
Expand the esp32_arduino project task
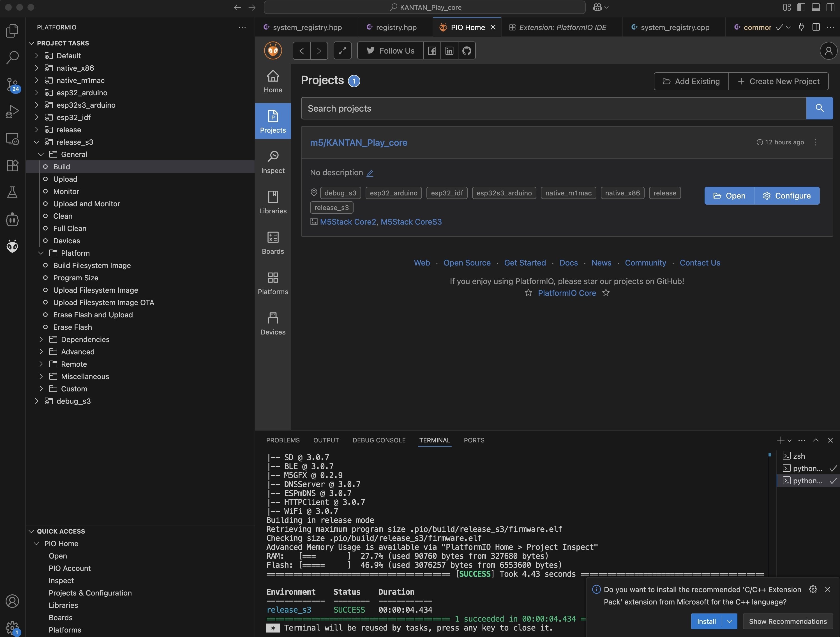tap(36, 93)
